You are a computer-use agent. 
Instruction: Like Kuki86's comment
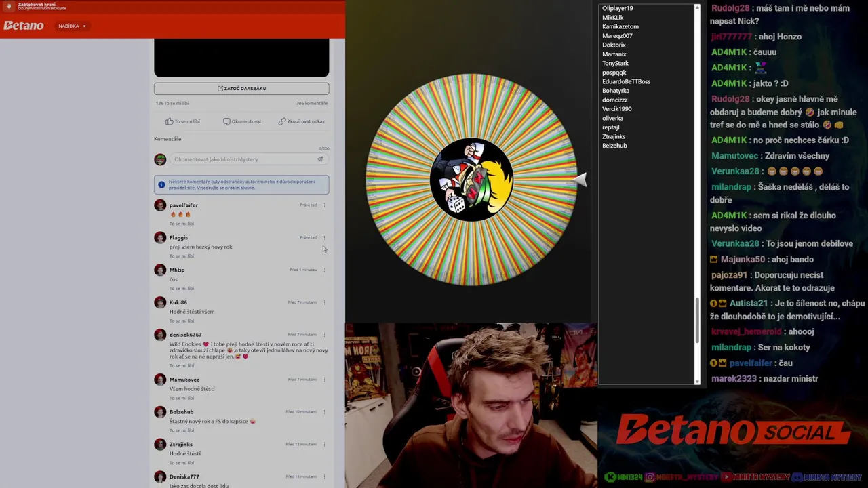pos(182,321)
